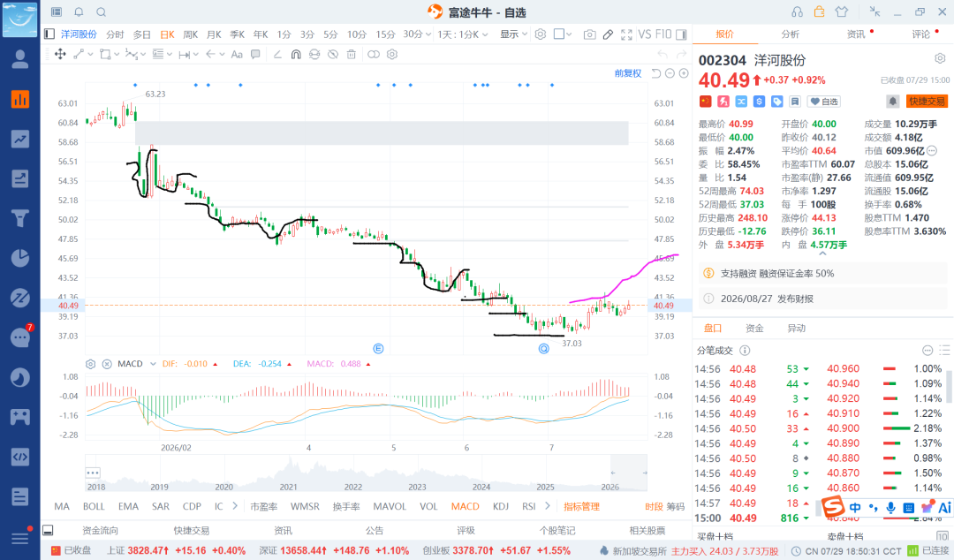Open the F10 company info
The width and height of the screenshot is (954, 560).
(663, 34)
